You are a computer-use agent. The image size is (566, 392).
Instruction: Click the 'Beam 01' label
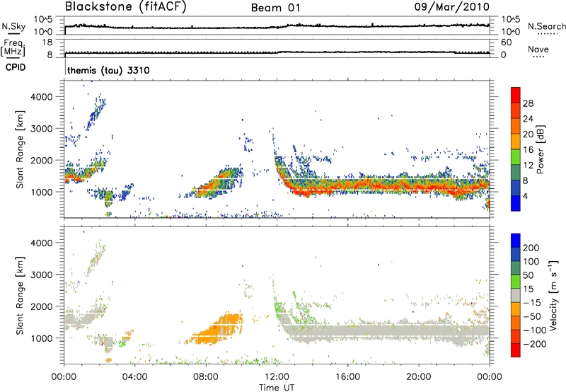point(275,8)
